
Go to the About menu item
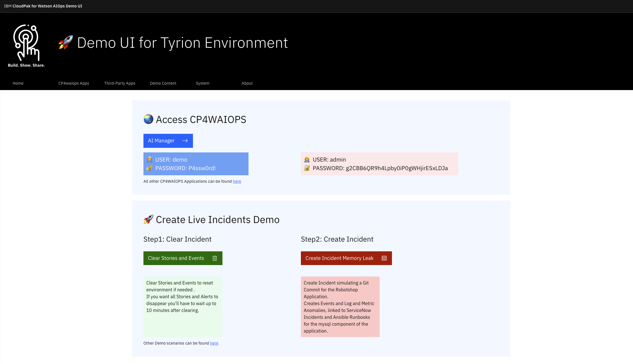pyautogui.click(x=247, y=83)
